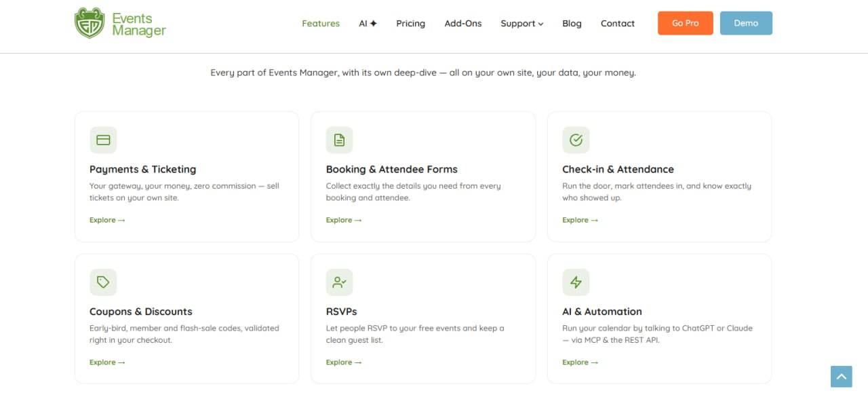Click the 'Run the door, mark attendees' description

pos(656,192)
